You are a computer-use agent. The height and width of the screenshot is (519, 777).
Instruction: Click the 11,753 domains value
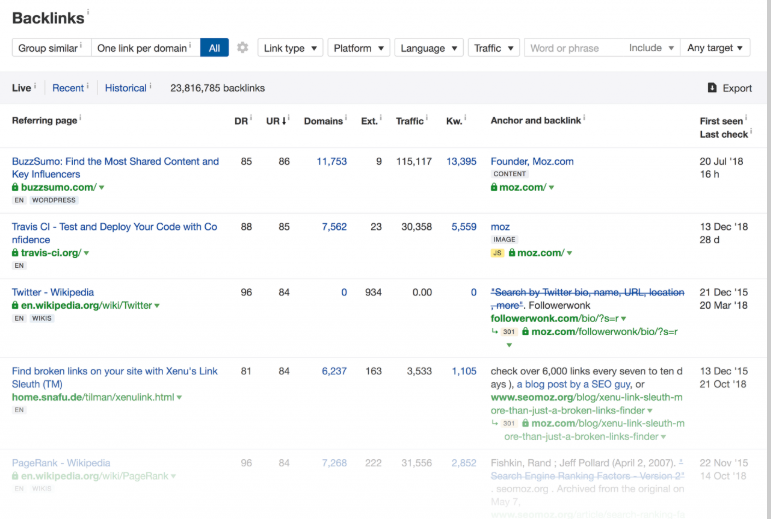point(332,161)
